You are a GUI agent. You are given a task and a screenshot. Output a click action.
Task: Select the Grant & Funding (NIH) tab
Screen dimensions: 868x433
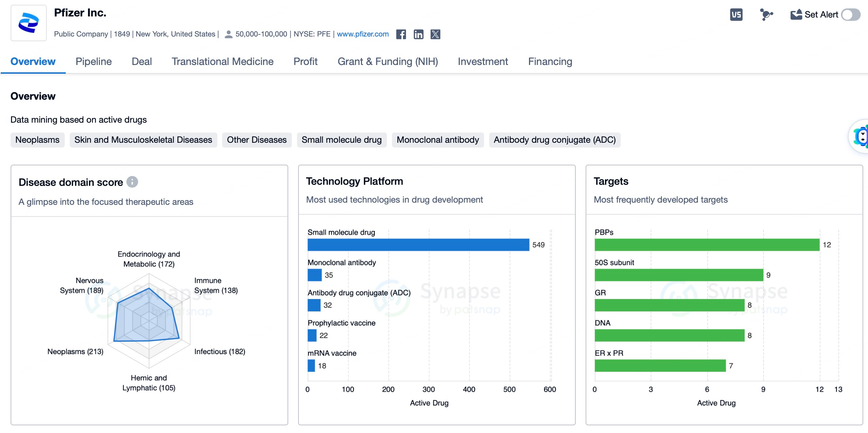tap(388, 61)
